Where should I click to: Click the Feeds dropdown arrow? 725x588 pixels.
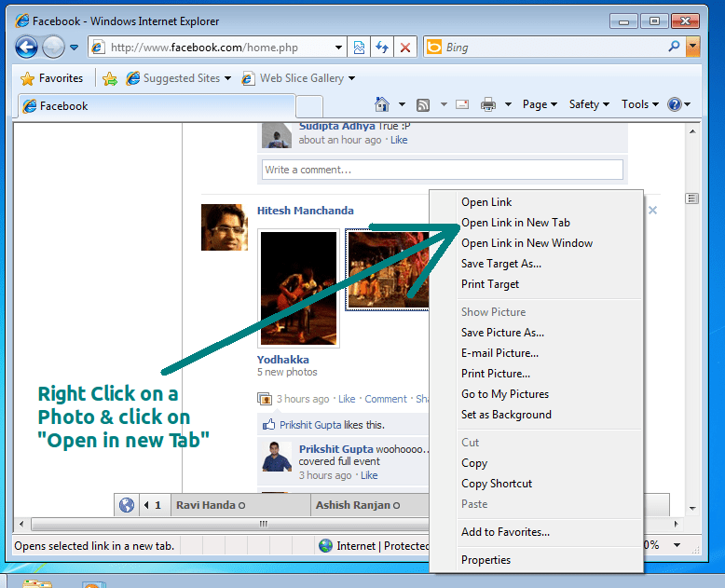coord(444,104)
